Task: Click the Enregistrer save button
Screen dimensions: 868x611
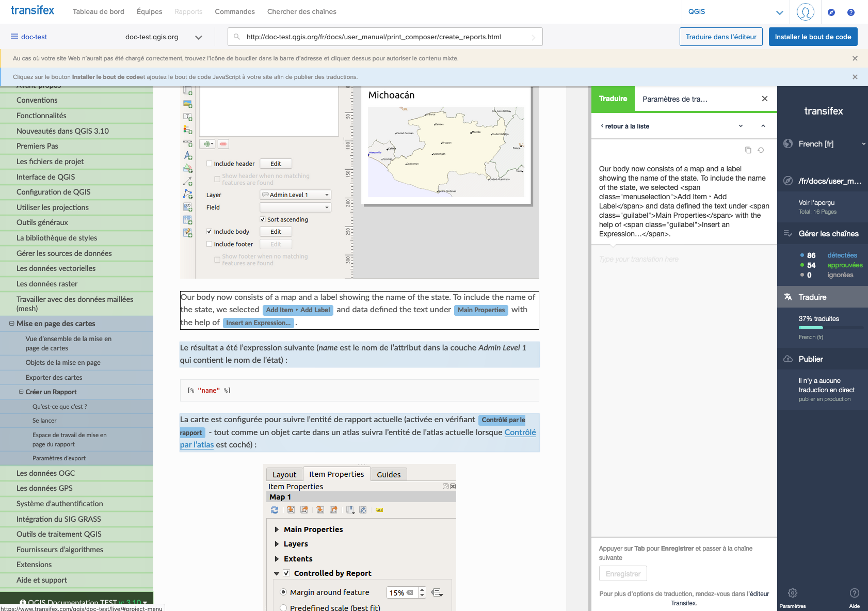Action: (623, 574)
